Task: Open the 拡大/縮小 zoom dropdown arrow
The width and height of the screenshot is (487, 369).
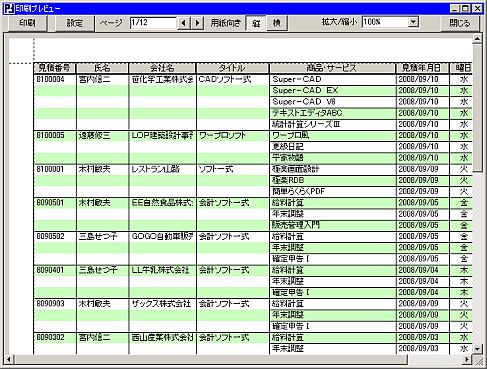Action: pyautogui.click(x=413, y=22)
